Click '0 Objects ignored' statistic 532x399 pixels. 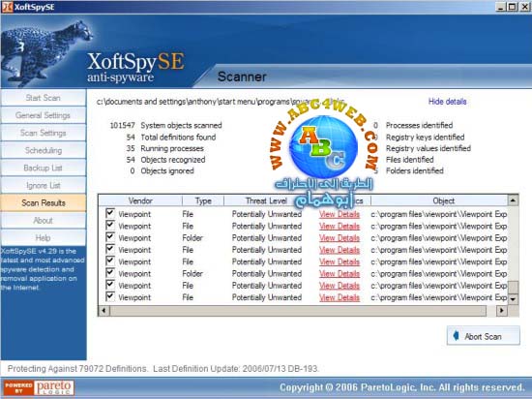click(x=162, y=170)
